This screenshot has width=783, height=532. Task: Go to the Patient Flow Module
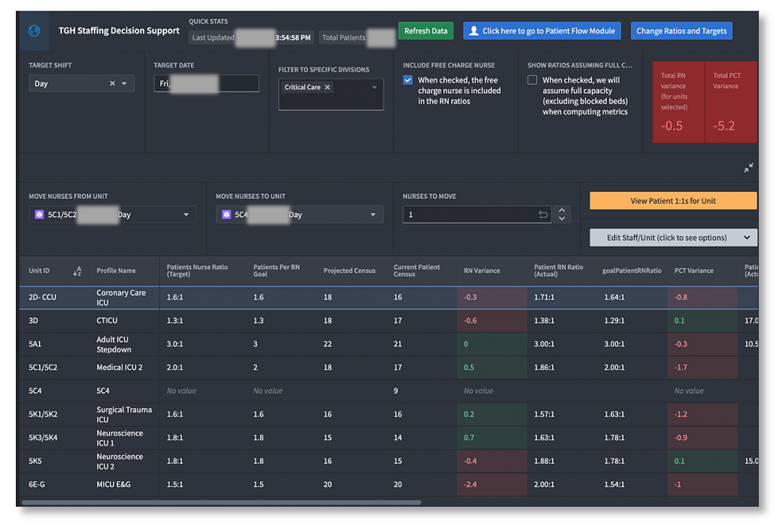pyautogui.click(x=541, y=31)
